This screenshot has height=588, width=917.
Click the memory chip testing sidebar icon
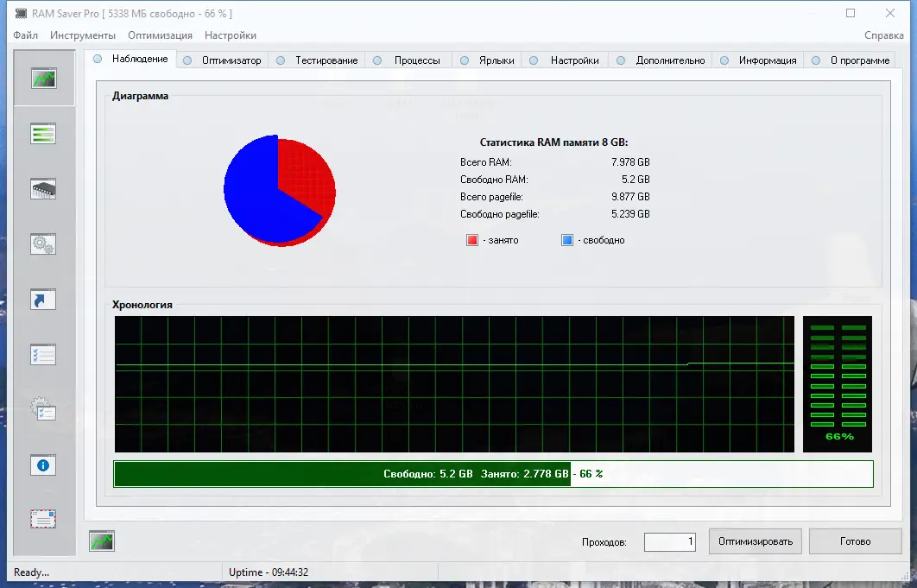[44, 187]
